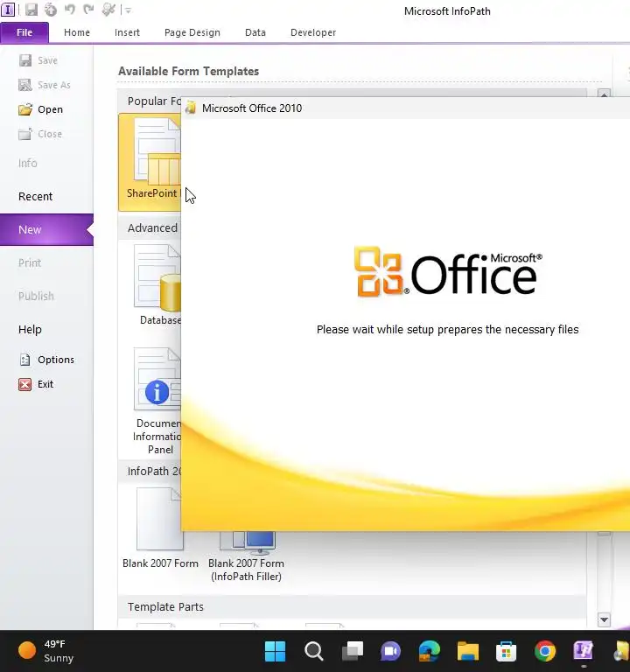
Task: Click the InfoPath application icon in title bar
Action: pyautogui.click(x=8, y=10)
